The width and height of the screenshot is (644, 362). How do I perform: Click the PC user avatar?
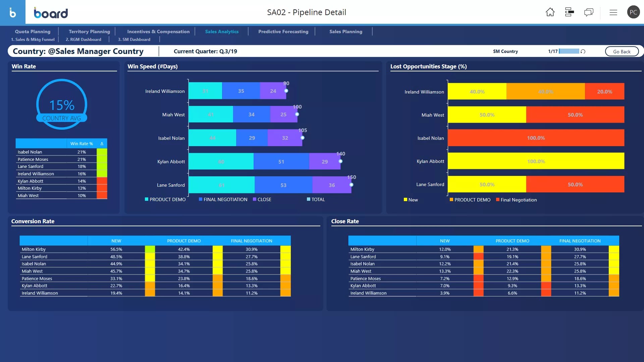(x=633, y=12)
